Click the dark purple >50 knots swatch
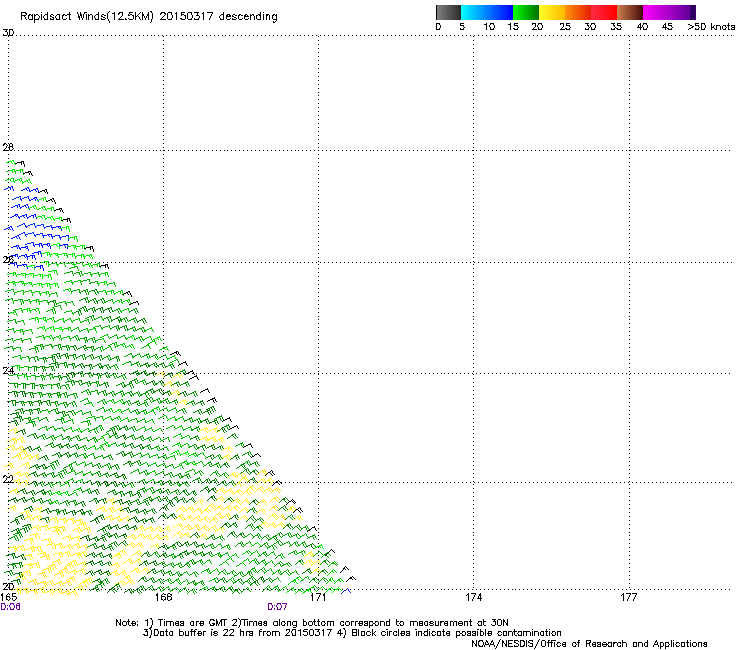This screenshot has width=740, height=650. (693, 12)
